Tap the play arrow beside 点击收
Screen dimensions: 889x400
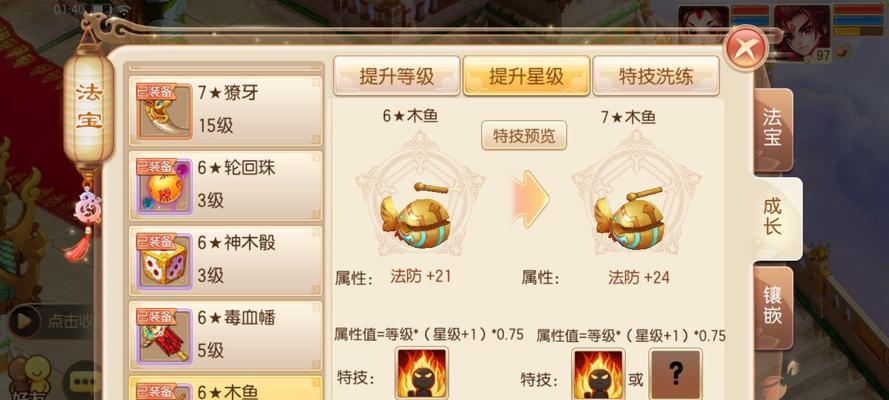coord(24,321)
